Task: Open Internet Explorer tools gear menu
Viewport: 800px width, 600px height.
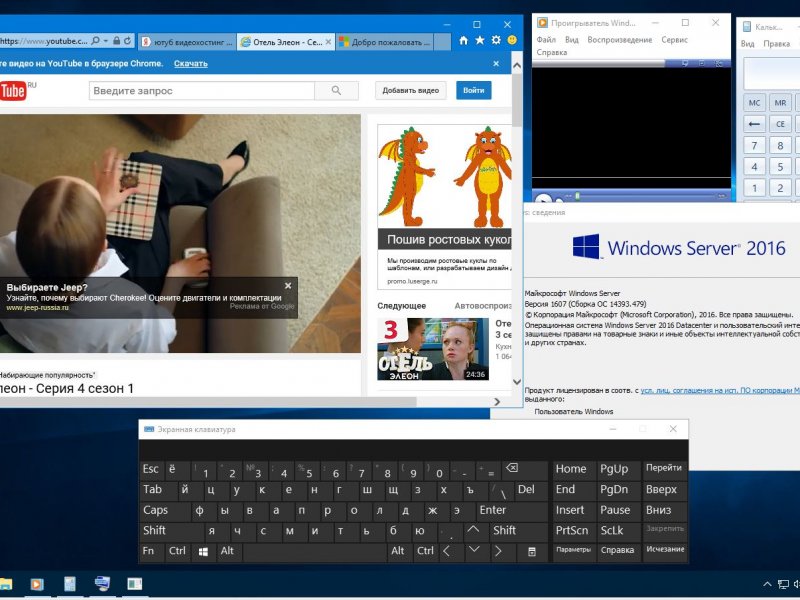Action: click(496, 40)
